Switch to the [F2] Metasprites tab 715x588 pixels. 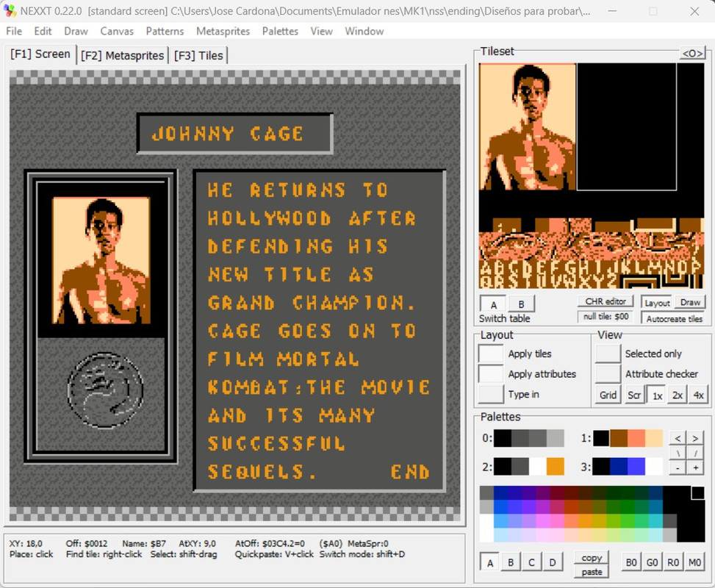pos(122,56)
